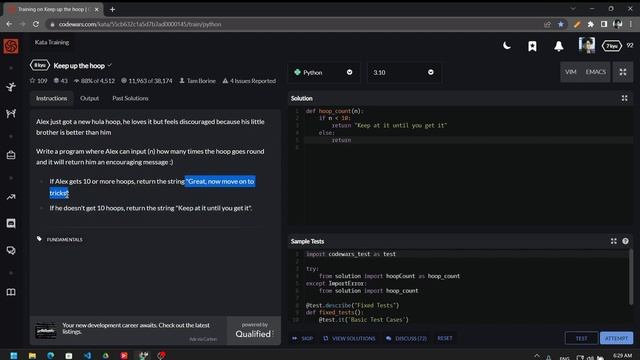This screenshot has height=360, width=640.
Task: Enable VIM key bindings
Action: pyautogui.click(x=571, y=72)
